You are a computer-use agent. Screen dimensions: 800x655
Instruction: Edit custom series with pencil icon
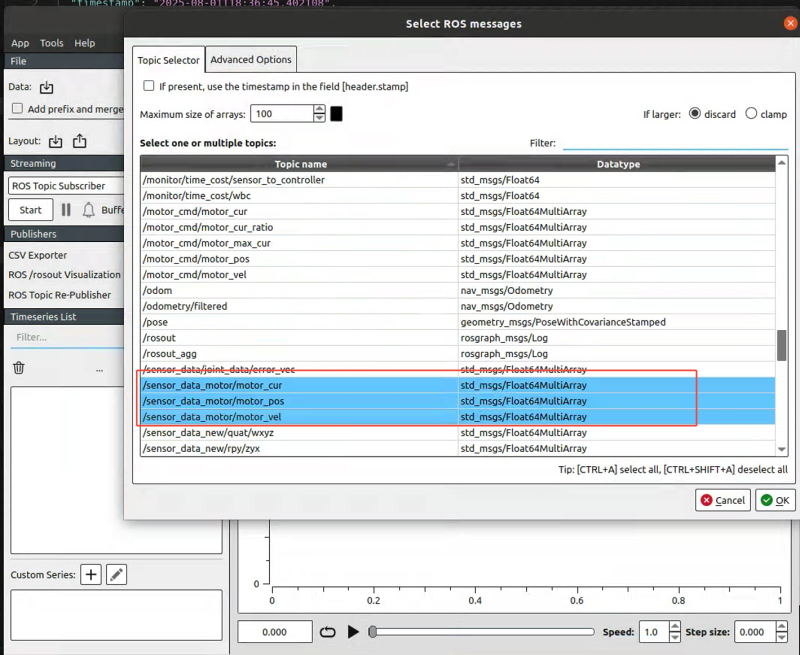117,574
